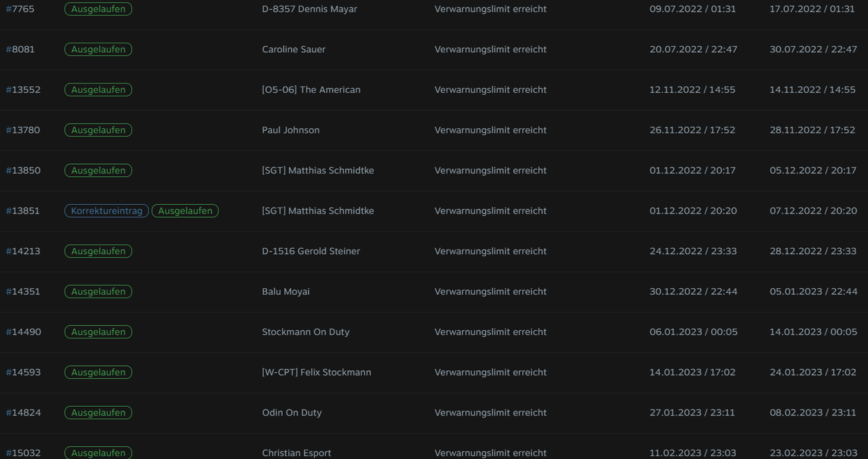Click the Korrektureintrag badge

[106, 211]
